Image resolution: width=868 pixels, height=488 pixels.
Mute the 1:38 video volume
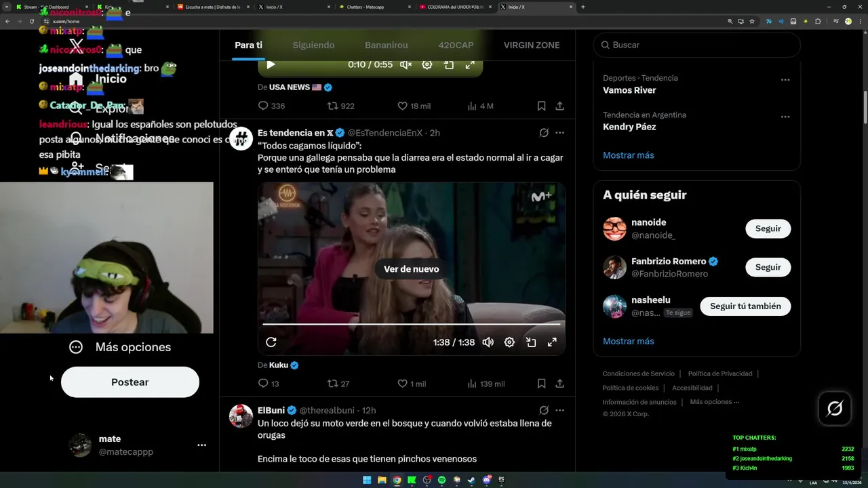click(x=488, y=342)
